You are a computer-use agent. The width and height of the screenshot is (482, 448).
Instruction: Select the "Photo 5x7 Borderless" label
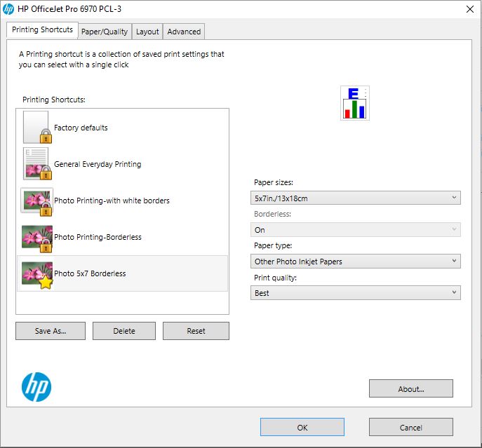pos(90,273)
